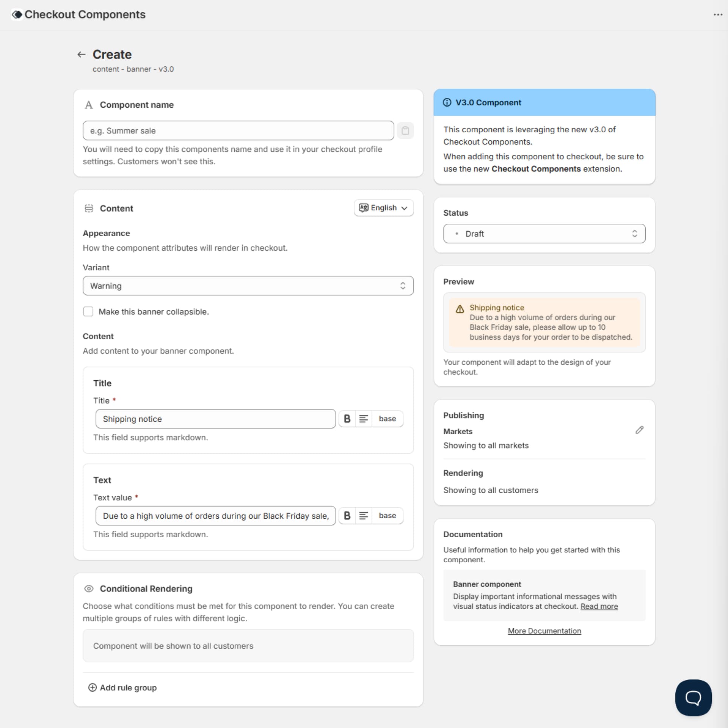The image size is (728, 728).
Task: Click the translate icon next to English
Action: point(364,208)
